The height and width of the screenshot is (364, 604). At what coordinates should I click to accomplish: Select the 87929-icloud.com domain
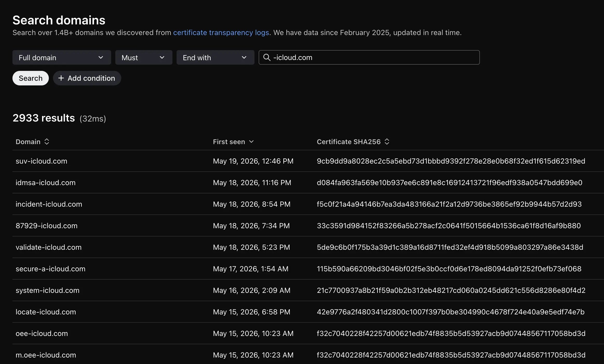tap(46, 226)
